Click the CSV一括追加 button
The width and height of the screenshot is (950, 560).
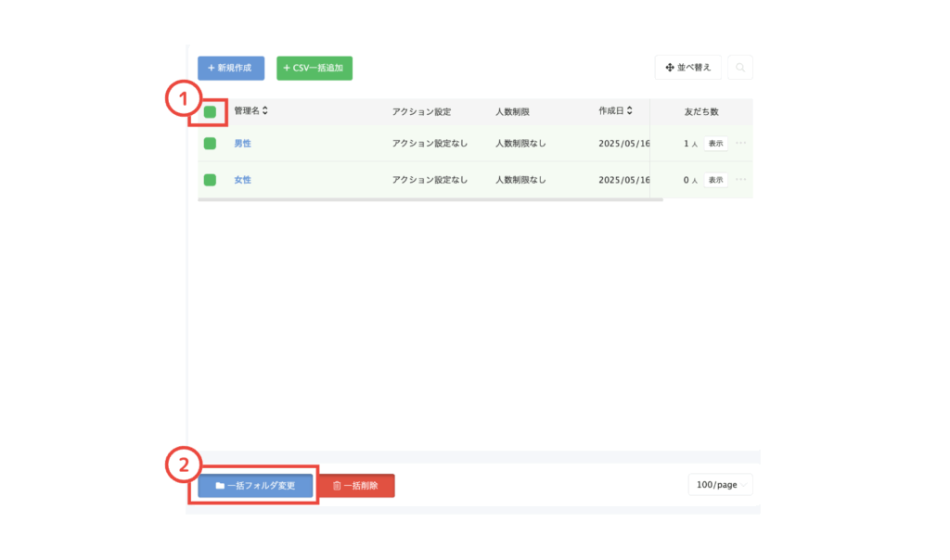click(x=315, y=68)
